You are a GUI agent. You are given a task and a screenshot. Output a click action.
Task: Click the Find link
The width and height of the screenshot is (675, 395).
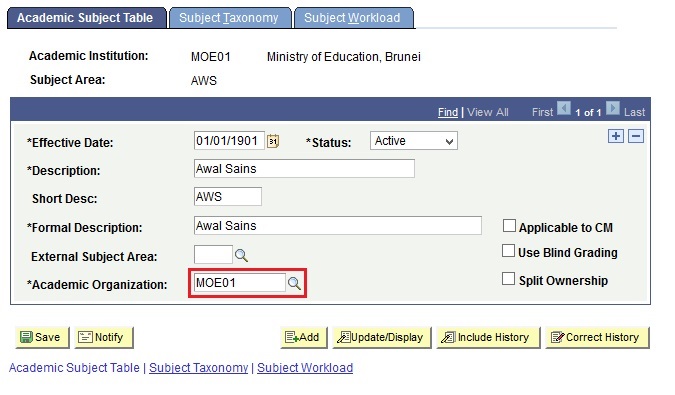448,112
